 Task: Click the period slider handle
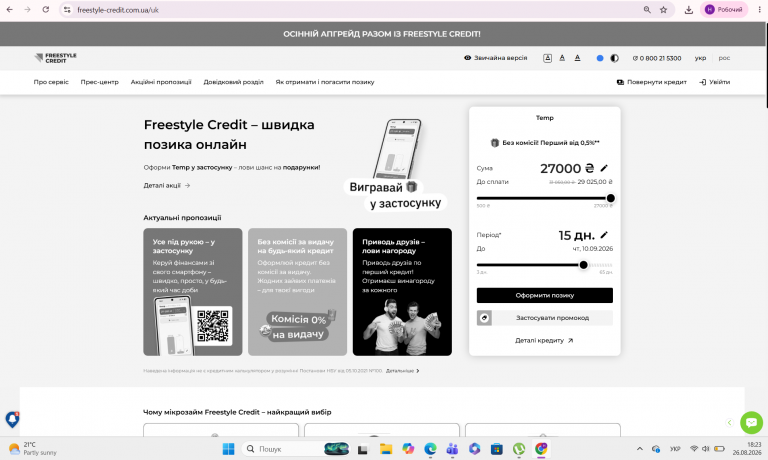click(x=583, y=265)
